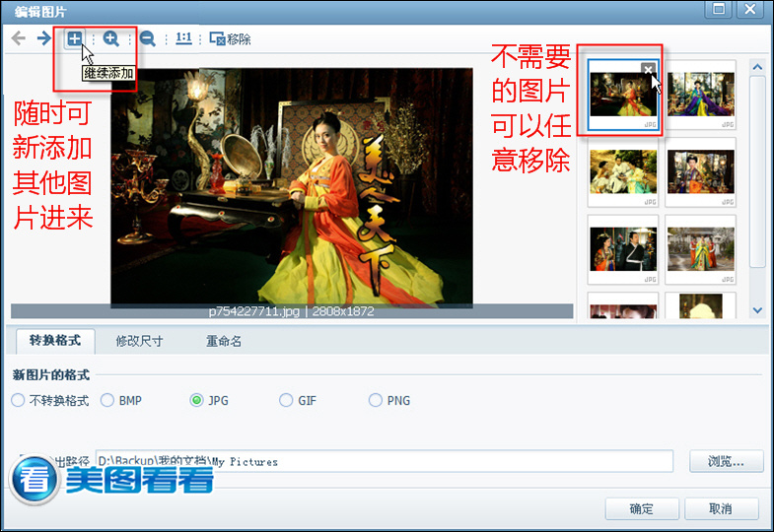774x532 pixels.
Task: Click the 确定 confirm button
Action: 642,508
